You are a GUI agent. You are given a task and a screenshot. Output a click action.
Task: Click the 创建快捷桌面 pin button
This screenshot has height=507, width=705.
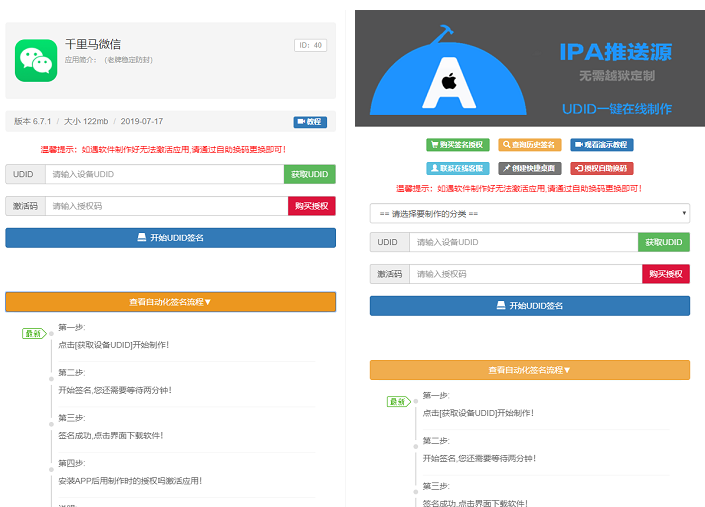coord(530,168)
